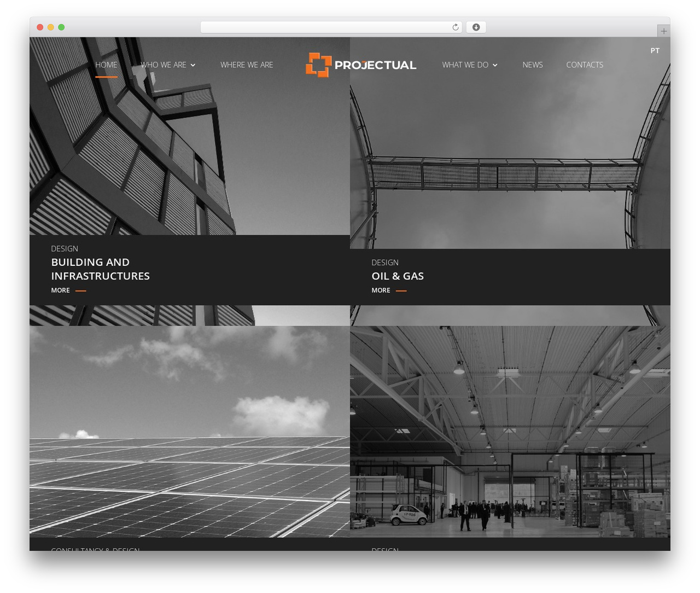Open the News menu item
The width and height of the screenshot is (700, 593).
533,65
